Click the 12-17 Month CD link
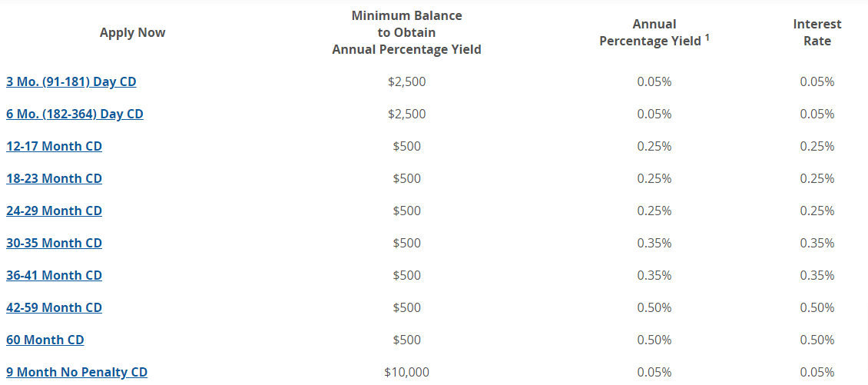Viewport: 868px width, 385px height. click(x=54, y=146)
